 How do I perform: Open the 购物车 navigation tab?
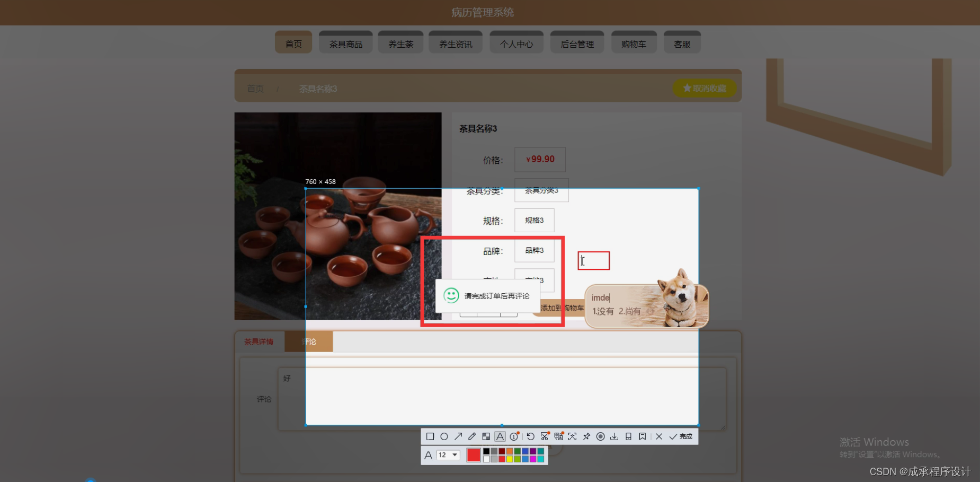[x=634, y=43]
